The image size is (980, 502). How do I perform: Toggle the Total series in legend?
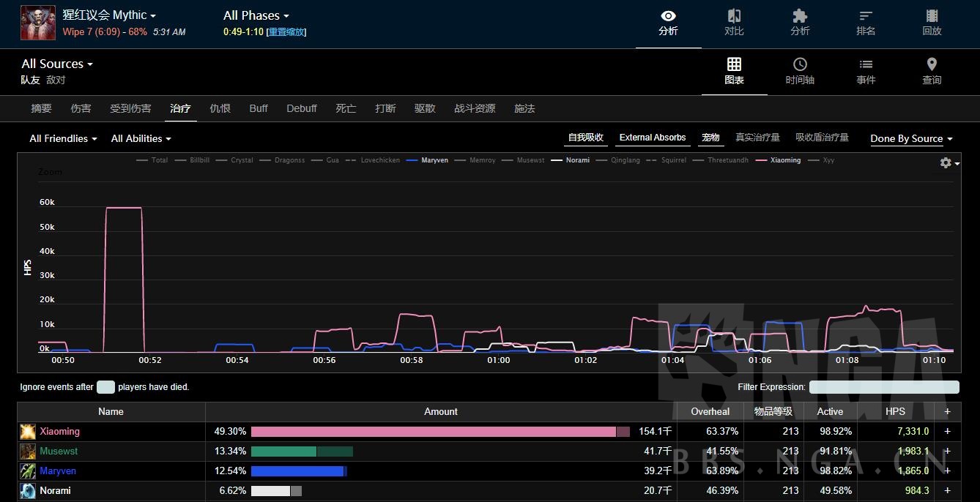tap(152, 160)
